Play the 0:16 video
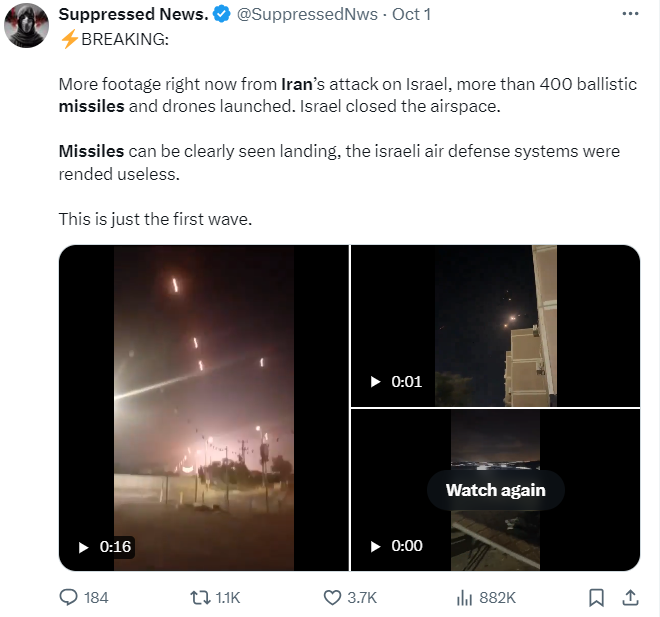Image resolution: width=660 pixels, height=617 pixels. (84, 547)
